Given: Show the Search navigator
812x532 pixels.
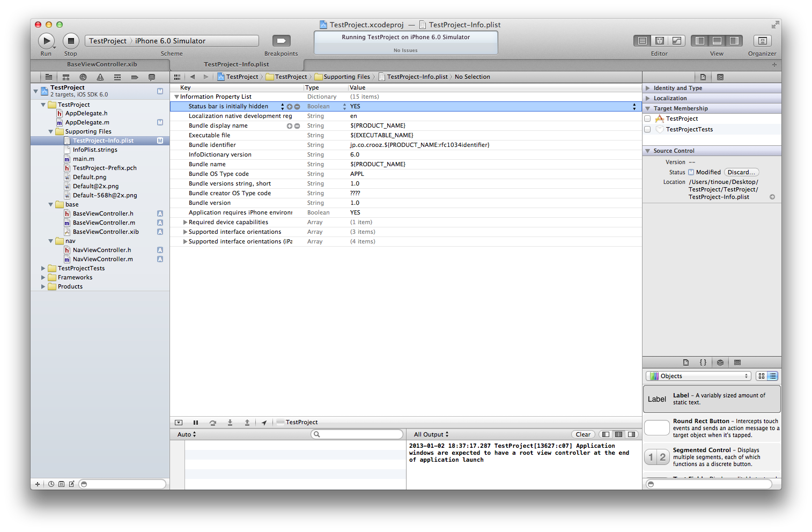Looking at the screenshot, I should (x=83, y=77).
